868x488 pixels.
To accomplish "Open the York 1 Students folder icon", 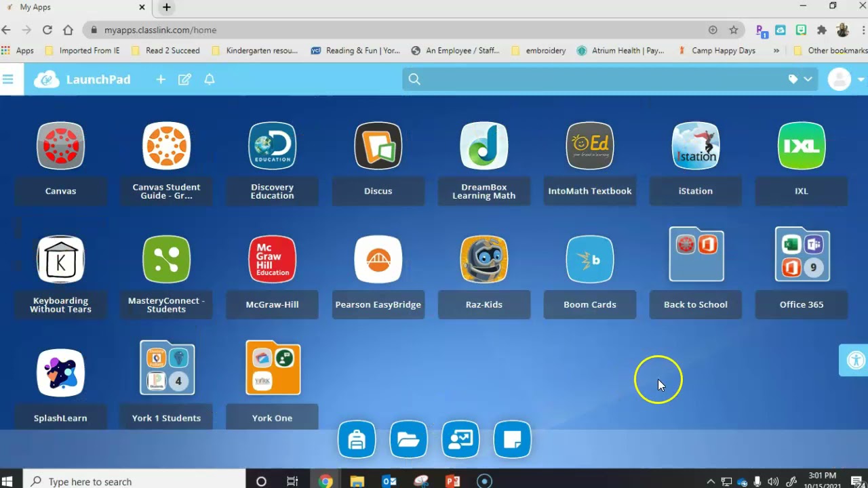I will (x=167, y=367).
